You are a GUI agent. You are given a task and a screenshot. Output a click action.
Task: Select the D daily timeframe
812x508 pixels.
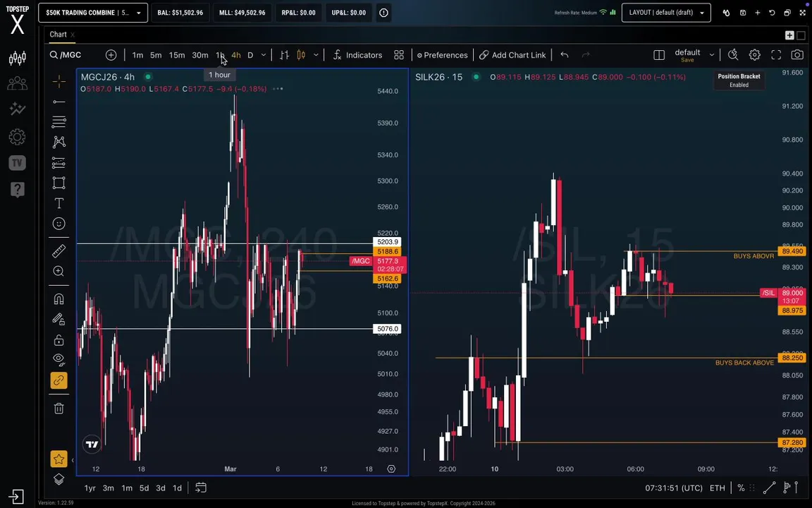pyautogui.click(x=251, y=55)
